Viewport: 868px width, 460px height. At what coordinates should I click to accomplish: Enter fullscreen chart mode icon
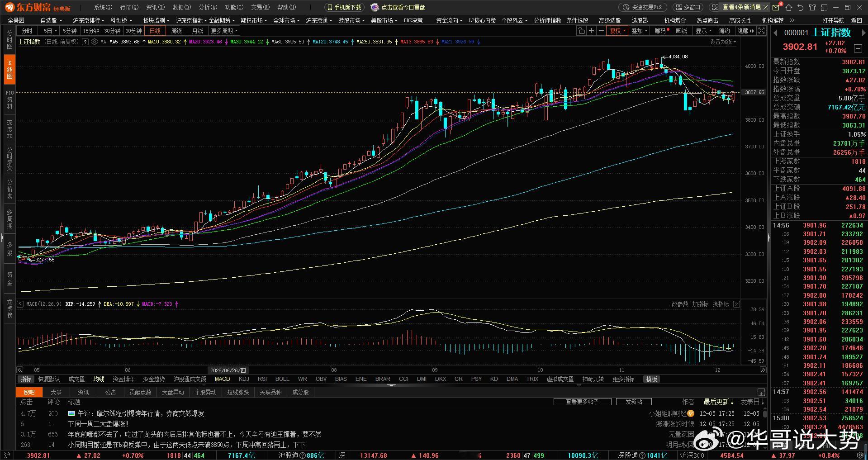[x=762, y=31]
